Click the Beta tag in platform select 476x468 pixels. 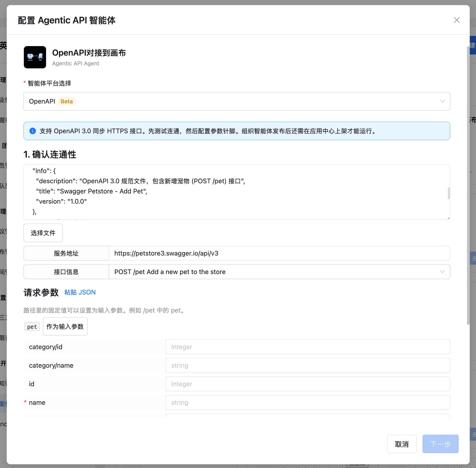67,101
